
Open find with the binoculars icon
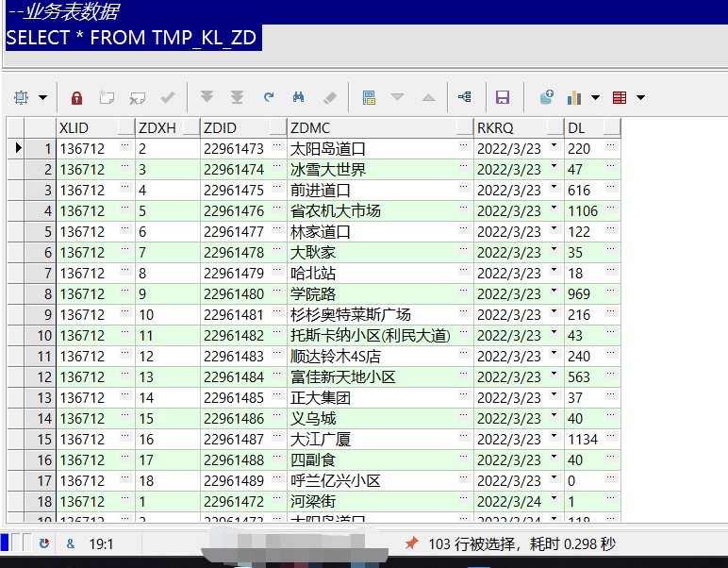click(299, 97)
